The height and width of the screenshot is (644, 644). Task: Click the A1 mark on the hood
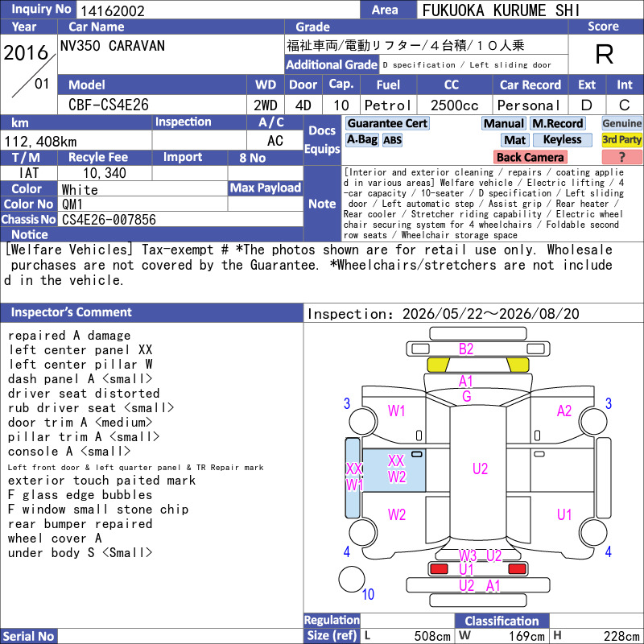click(466, 382)
